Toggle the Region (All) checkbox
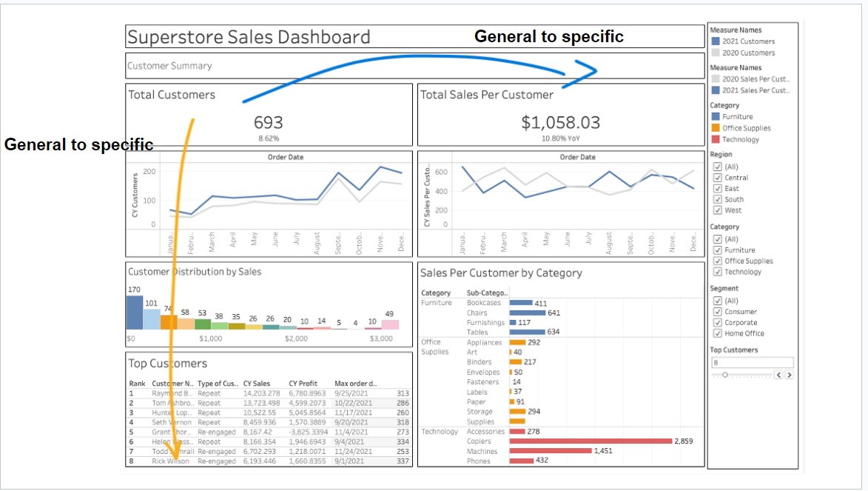 pyautogui.click(x=718, y=166)
